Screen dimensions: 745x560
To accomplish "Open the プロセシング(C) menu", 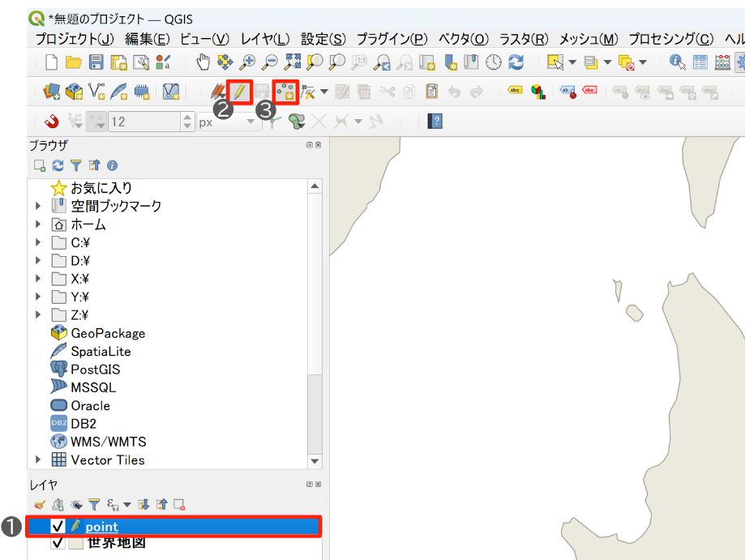I will 671,38.
